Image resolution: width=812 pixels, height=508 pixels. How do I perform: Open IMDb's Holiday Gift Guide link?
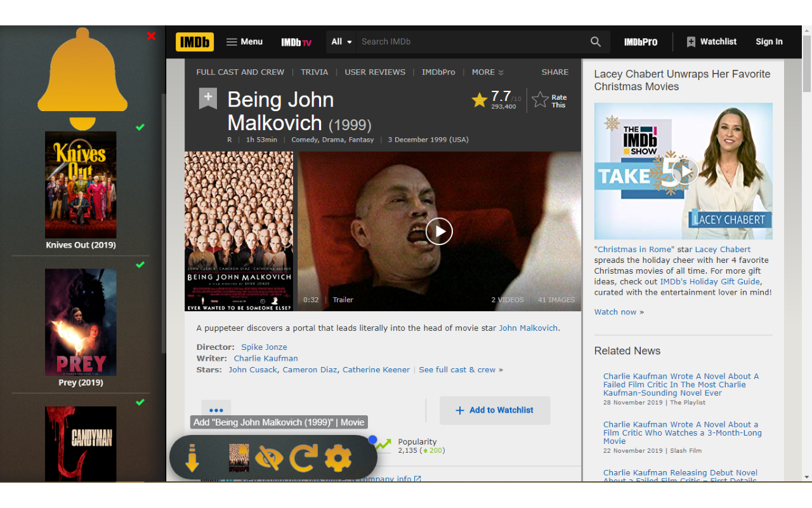point(710,282)
